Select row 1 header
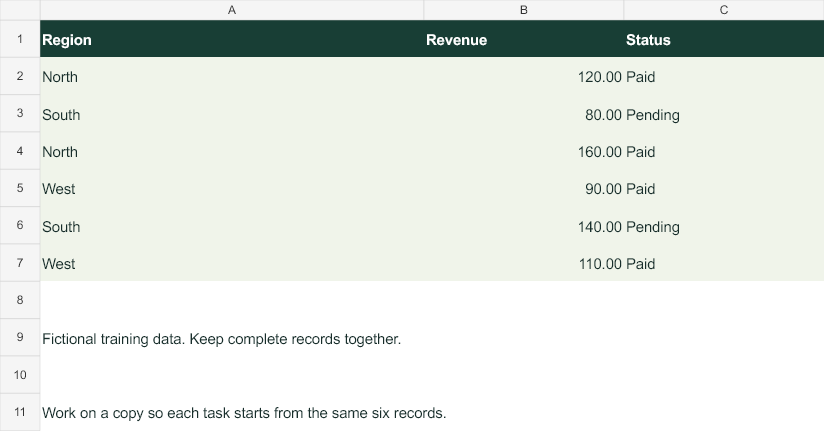The image size is (824, 431). [20, 39]
